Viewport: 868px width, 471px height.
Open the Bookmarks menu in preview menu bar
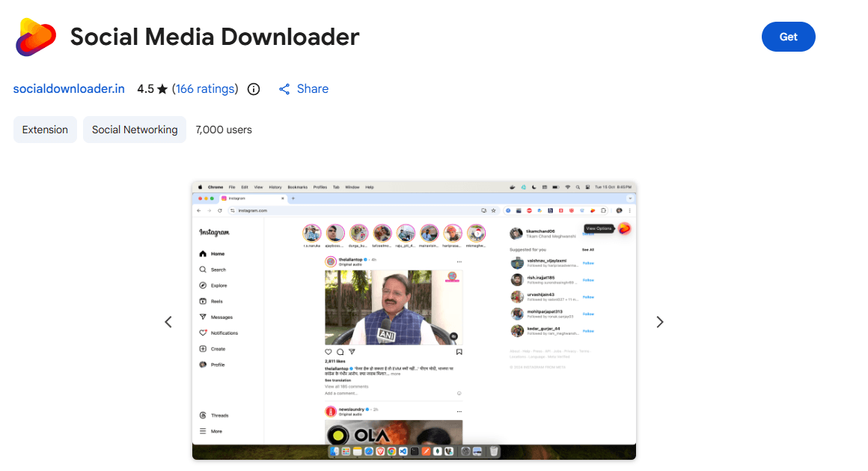pos(297,187)
